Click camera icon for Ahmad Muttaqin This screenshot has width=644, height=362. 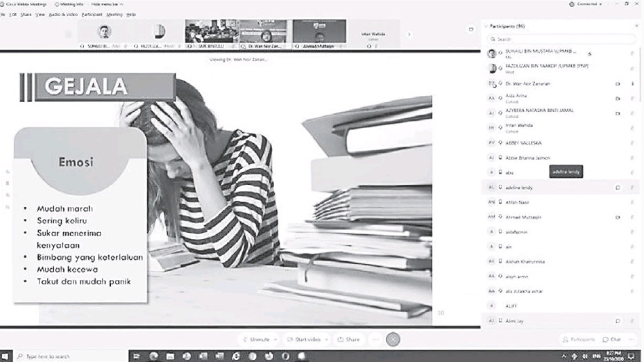pos(618,217)
